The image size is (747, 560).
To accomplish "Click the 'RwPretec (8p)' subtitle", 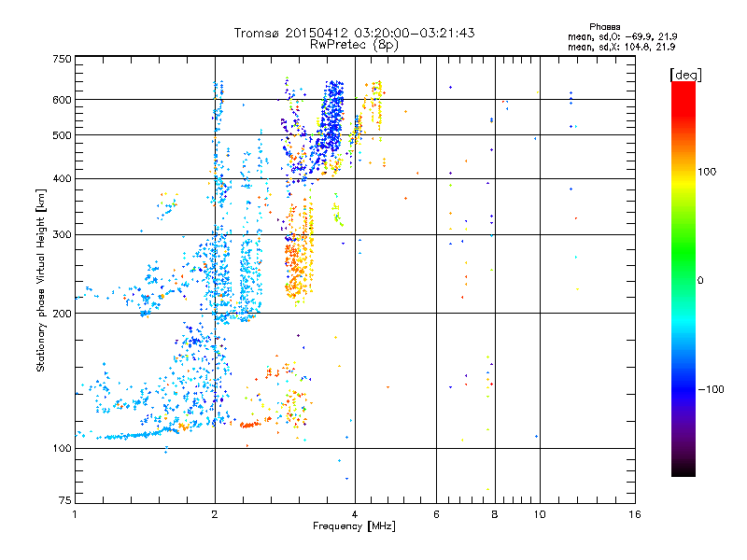I will point(354,45).
